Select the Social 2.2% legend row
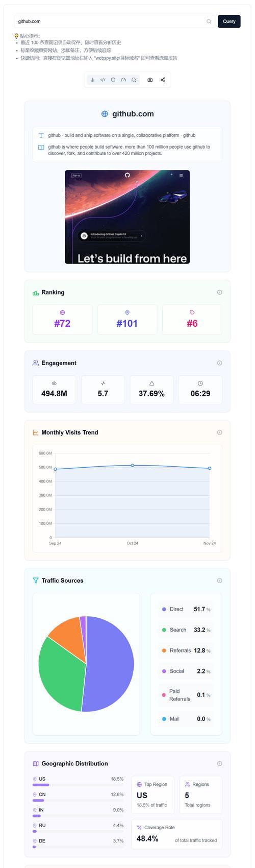This screenshot has width=255, height=868. coord(186,671)
